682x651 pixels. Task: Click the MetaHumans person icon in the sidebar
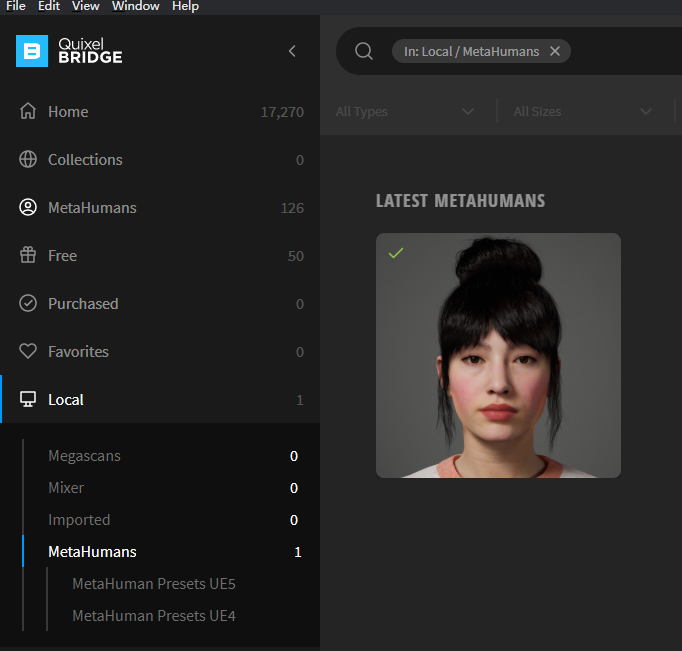(28, 207)
